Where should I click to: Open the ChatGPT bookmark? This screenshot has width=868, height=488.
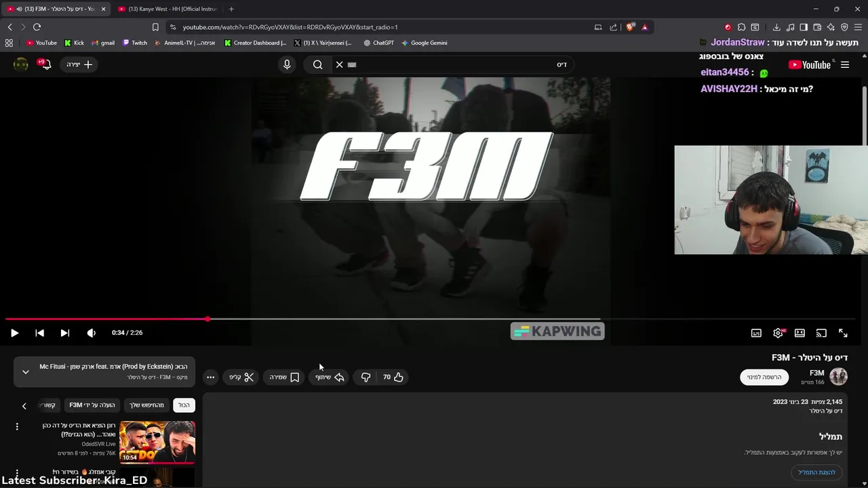pos(378,43)
